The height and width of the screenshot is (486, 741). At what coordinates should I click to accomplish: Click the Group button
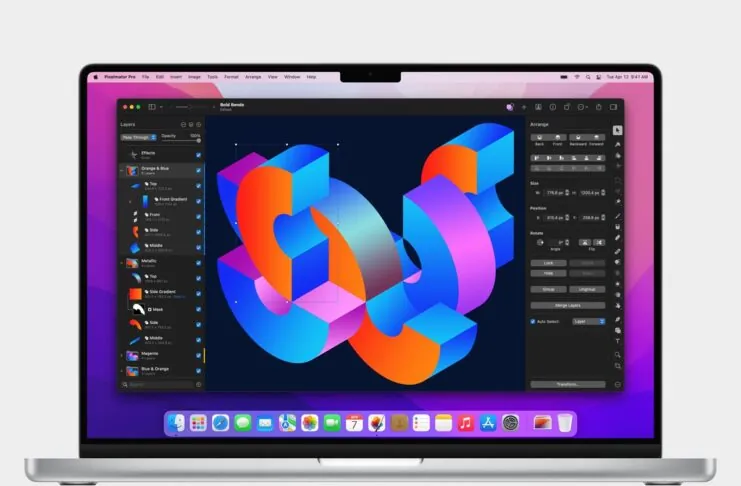pyautogui.click(x=548, y=289)
